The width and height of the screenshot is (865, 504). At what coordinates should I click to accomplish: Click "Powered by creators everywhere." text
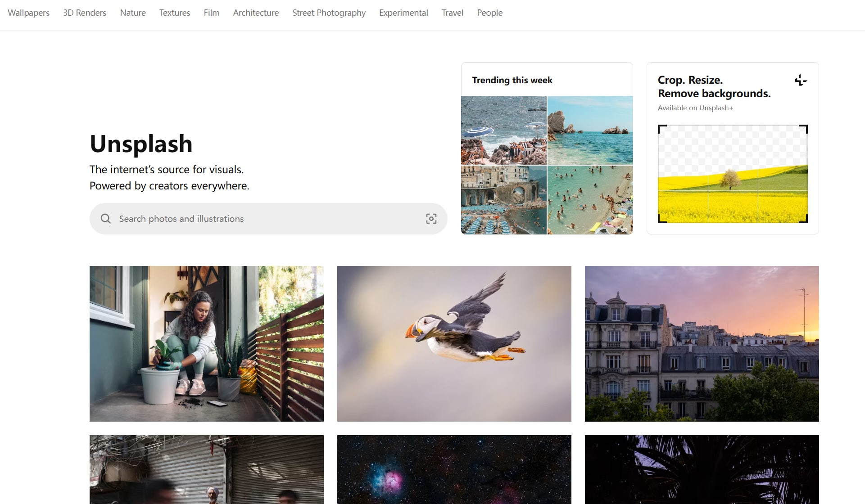point(169,186)
